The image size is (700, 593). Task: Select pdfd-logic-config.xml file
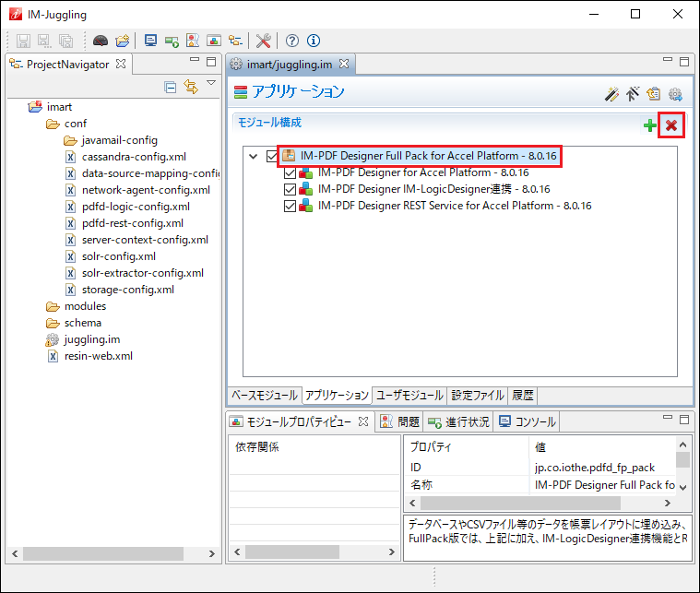click(x=127, y=207)
